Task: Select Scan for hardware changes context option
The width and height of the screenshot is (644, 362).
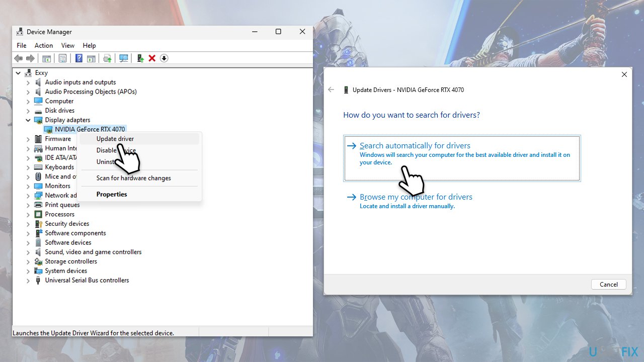Action: point(133,178)
